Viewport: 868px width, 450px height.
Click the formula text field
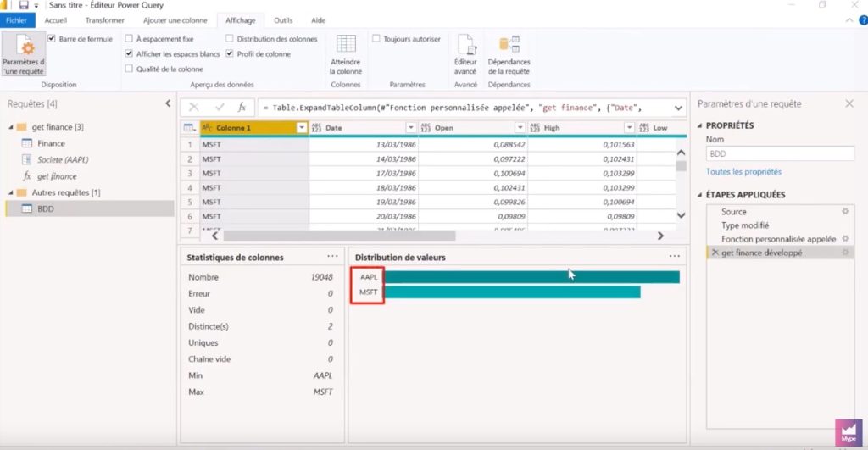[x=465, y=108]
